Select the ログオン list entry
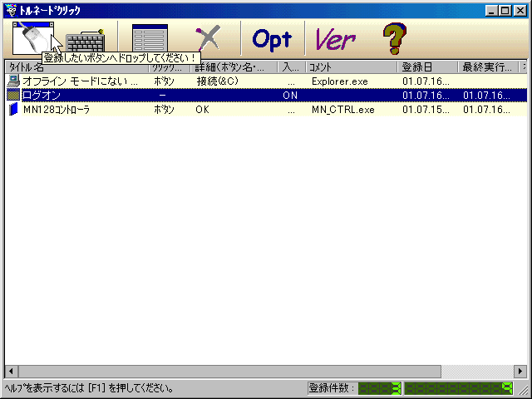The width and height of the screenshot is (532, 399). 41,96
